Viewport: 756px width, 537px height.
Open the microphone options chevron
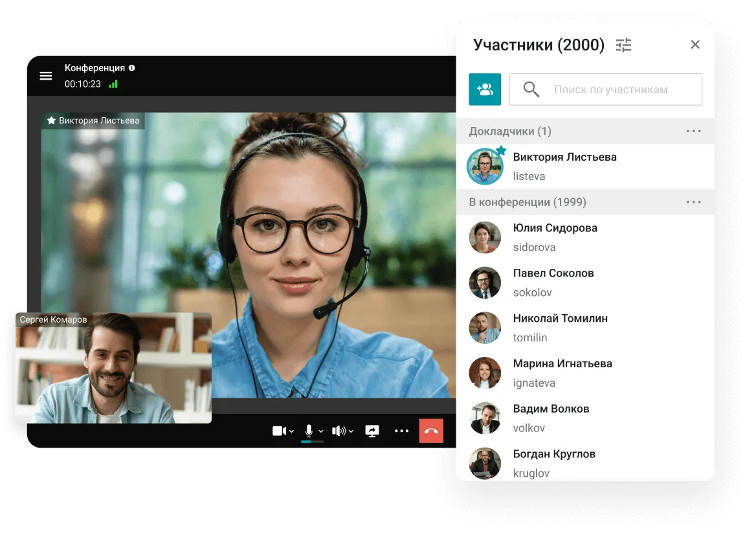pyautogui.click(x=320, y=431)
